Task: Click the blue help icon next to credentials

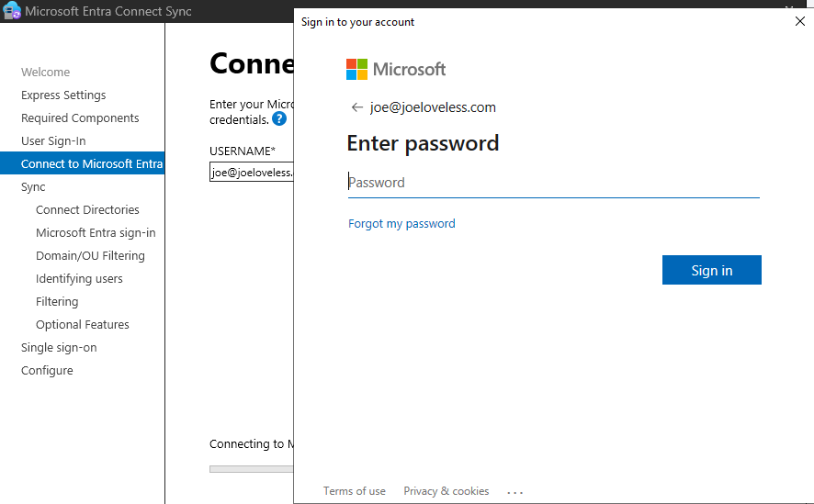Action: (279, 118)
